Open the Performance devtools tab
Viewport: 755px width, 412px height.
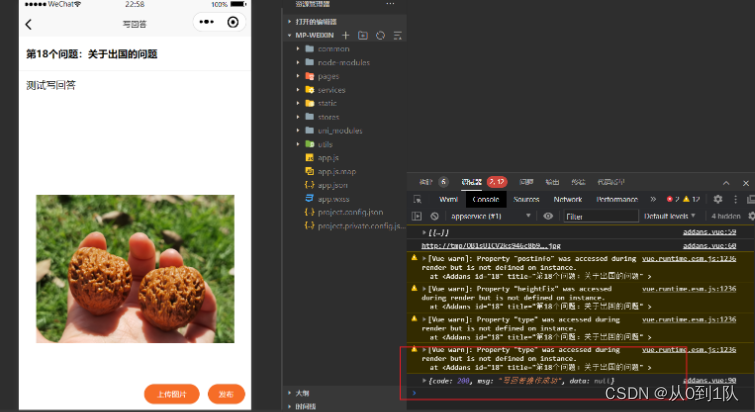click(x=617, y=199)
